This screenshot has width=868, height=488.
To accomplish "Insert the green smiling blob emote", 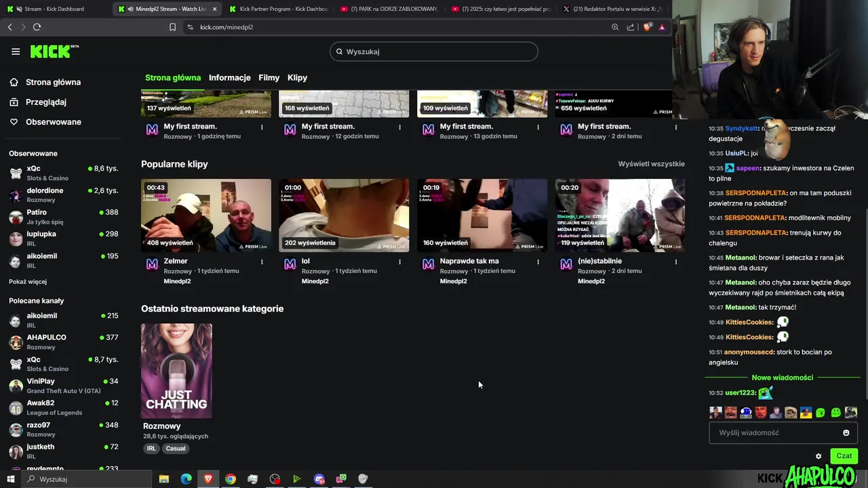I will [x=835, y=412].
